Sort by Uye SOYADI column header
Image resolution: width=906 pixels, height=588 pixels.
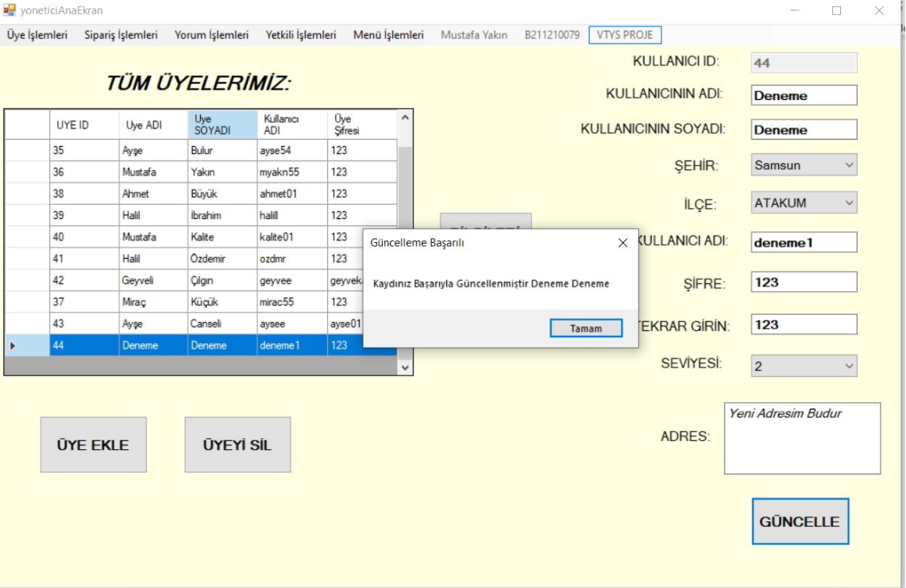(x=222, y=125)
